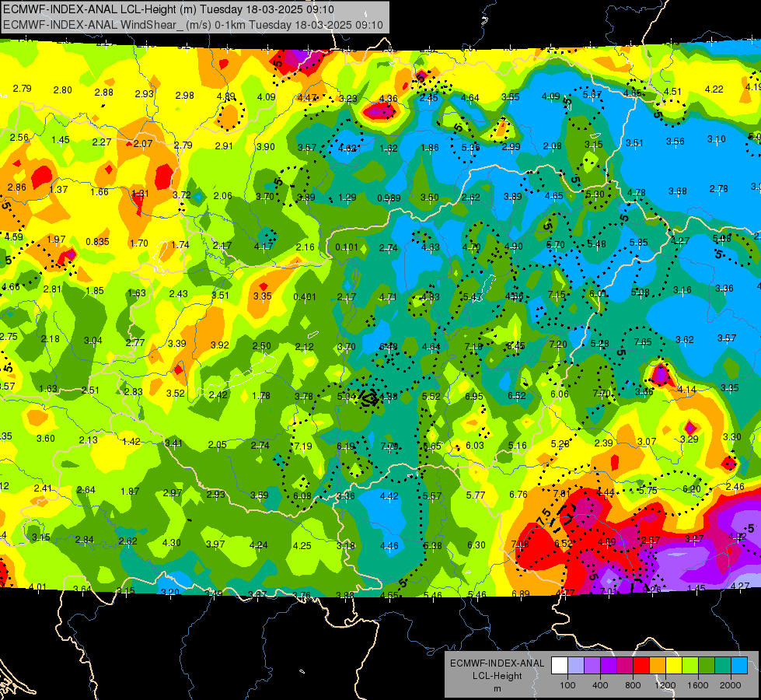Click the unit label m in the legend box
Viewport: 761px width, 700px height.
(497, 688)
